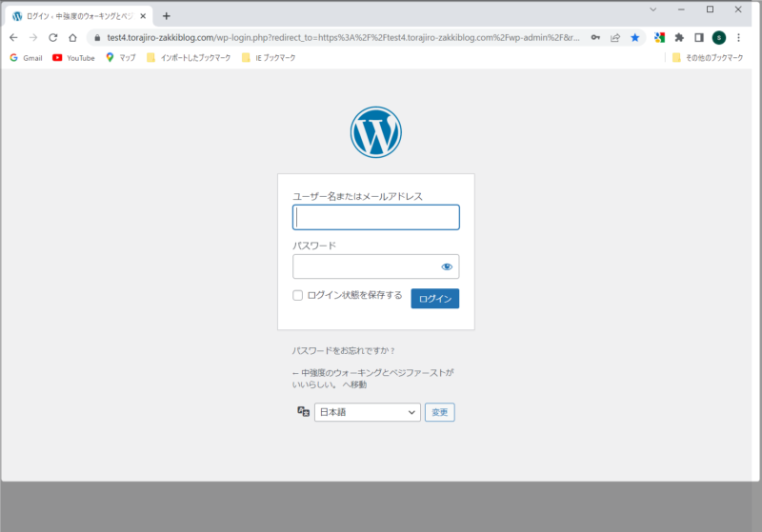Click the bookmark star in address bar
The image size is (762, 532).
[635, 37]
